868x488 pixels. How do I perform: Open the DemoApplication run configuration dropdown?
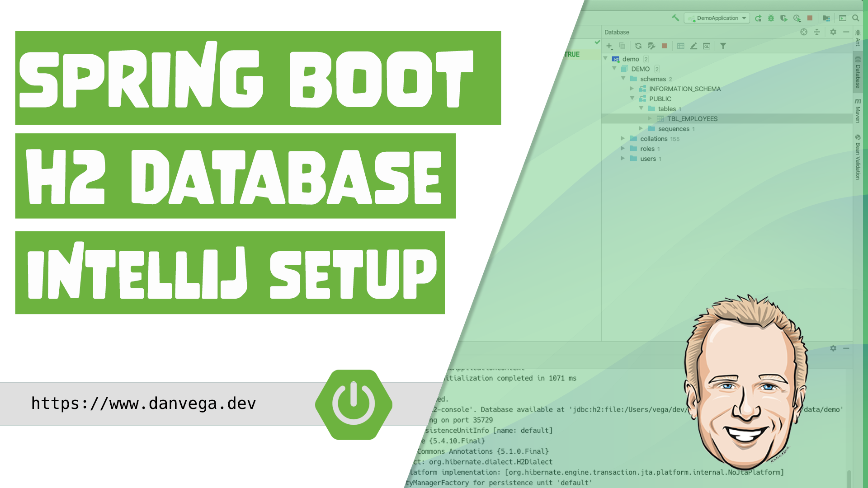point(717,18)
